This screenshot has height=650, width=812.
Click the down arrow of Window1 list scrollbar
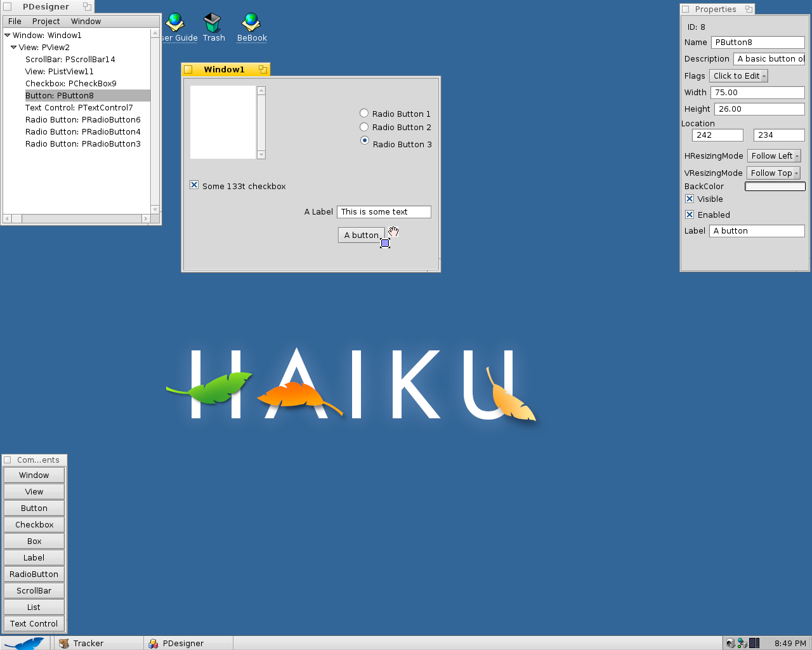[x=261, y=155]
